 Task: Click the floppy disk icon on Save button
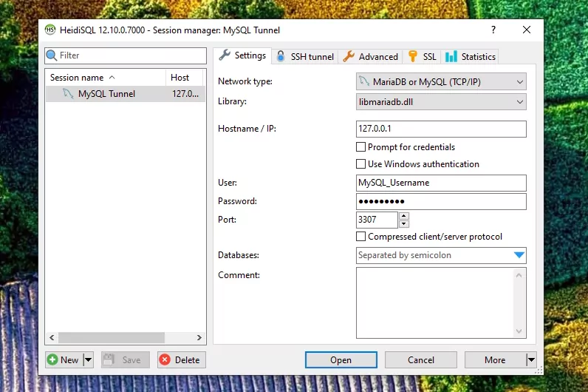point(109,359)
